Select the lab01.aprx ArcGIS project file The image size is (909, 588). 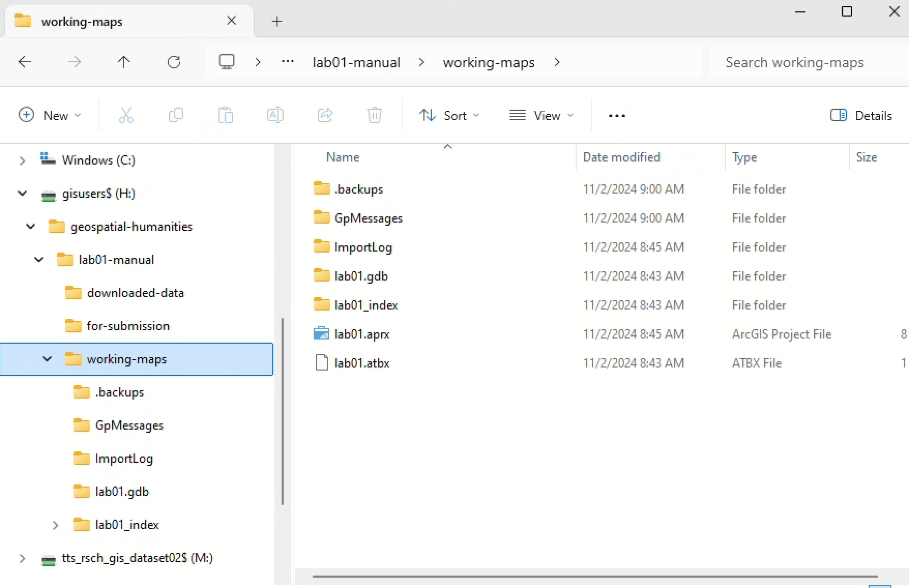[x=362, y=334]
